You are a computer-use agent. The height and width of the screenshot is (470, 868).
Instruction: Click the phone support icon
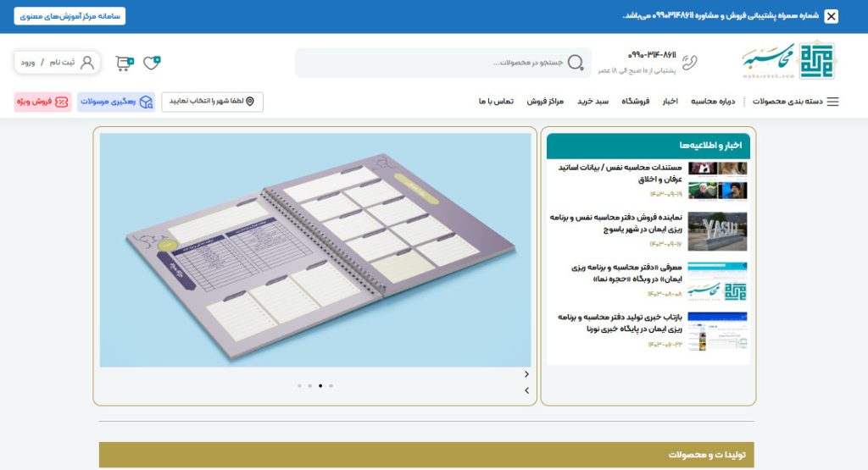691,61
